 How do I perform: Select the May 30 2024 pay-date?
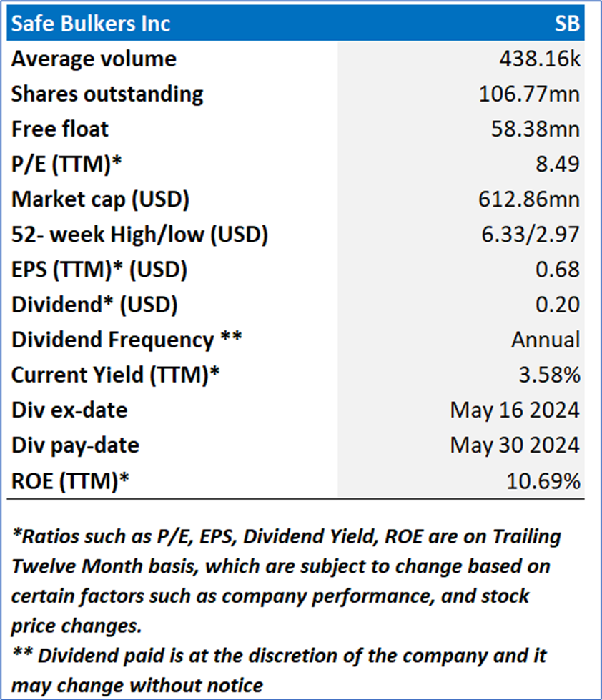pos(515,445)
